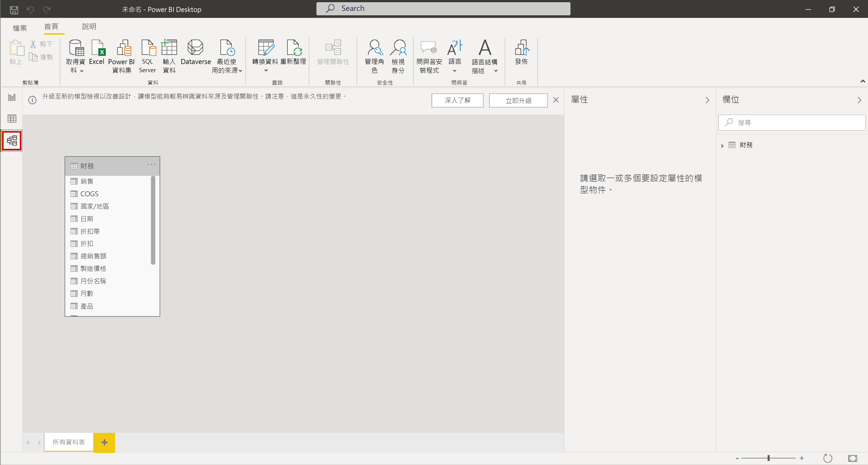Dismiss the upgrade banner
This screenshot has width=868, height=465.
556,100
